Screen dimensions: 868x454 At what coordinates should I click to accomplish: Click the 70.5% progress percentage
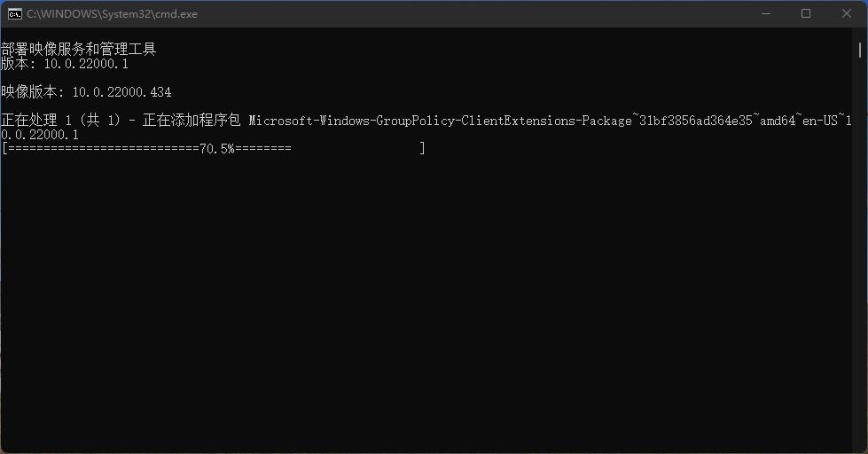click(217, 148)
